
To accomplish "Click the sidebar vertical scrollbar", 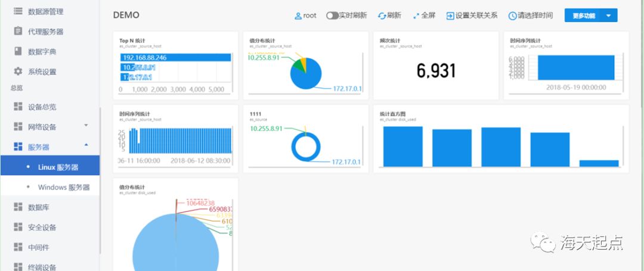I will click(x=101, y=180).
